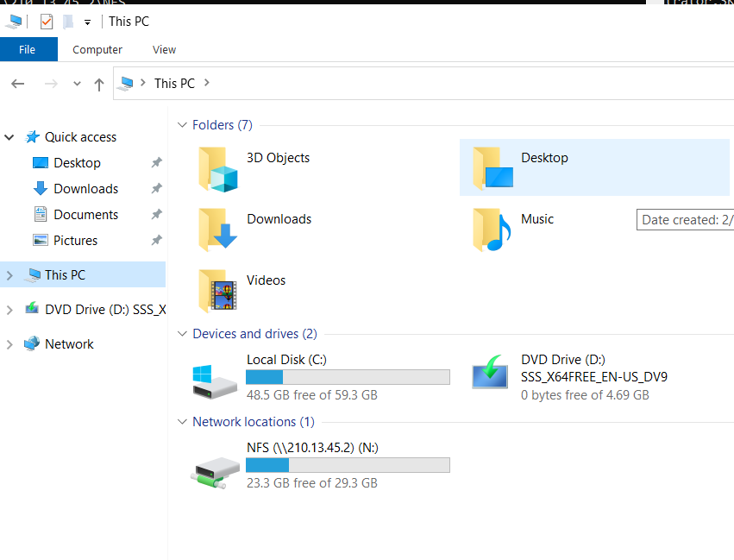Unpin Pictures from Quick access
Viewport: 734px width, 560px height.
pyautogui.click(x=156, y=240)
